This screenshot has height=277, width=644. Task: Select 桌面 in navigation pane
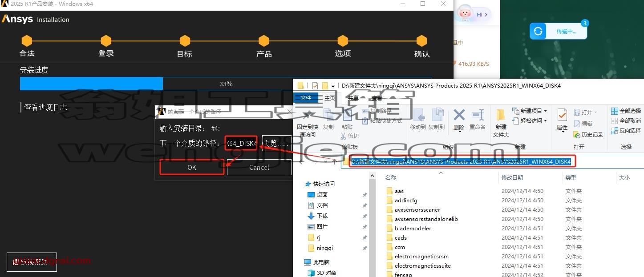(x=322, y=194)
